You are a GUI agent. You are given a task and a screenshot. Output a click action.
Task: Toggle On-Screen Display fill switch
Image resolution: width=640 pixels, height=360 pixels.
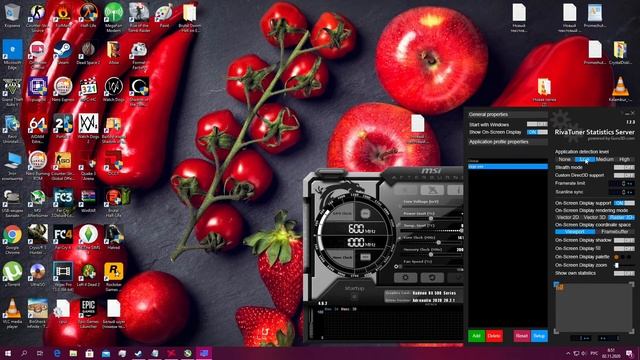coord(624,249)
